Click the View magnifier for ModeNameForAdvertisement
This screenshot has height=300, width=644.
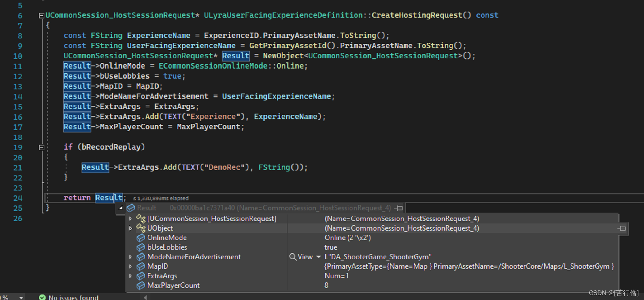(293, 257)
